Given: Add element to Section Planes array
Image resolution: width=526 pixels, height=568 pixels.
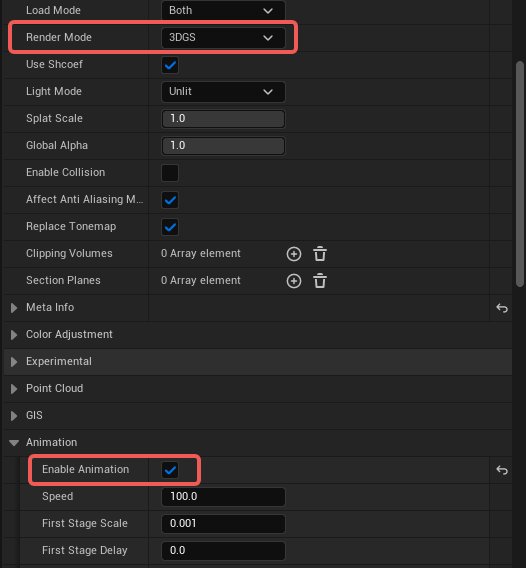Looking at the screenshot, I should (293, 281).
